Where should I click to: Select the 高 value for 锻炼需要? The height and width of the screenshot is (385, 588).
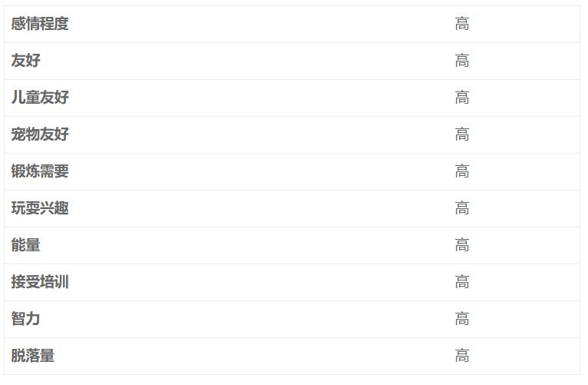point(462,171)
